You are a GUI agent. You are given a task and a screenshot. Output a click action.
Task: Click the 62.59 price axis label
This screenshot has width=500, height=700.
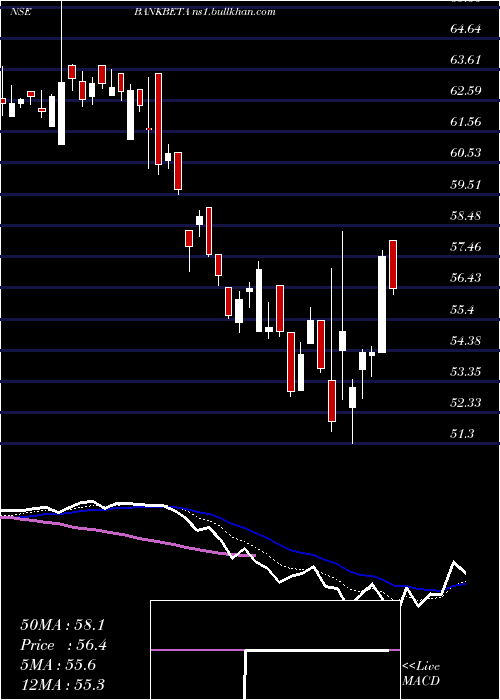pos(466,91)
